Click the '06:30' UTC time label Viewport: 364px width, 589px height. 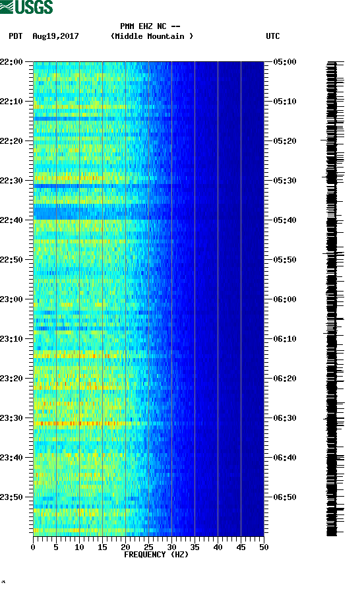[x=285, y=418]
